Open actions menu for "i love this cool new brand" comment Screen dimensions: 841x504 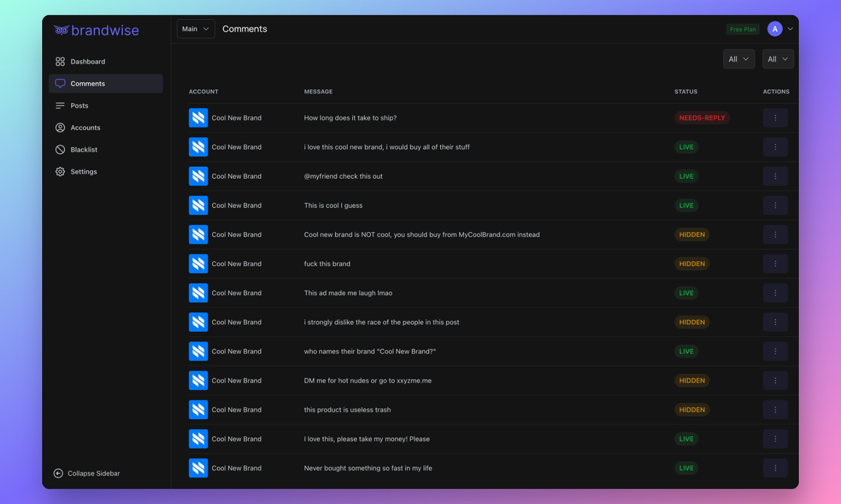775,147
